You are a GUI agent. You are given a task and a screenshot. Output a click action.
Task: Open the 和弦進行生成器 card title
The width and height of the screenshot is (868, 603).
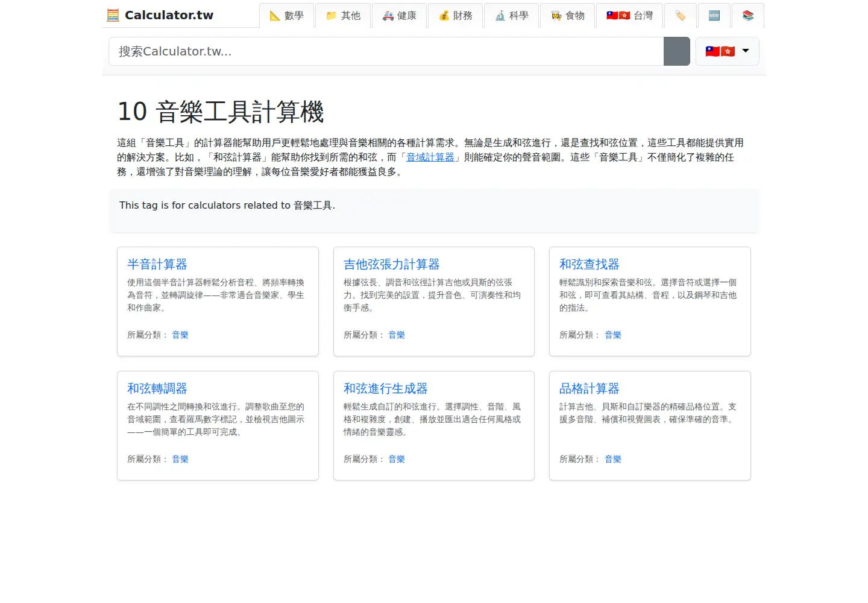(x=386, y=388)
